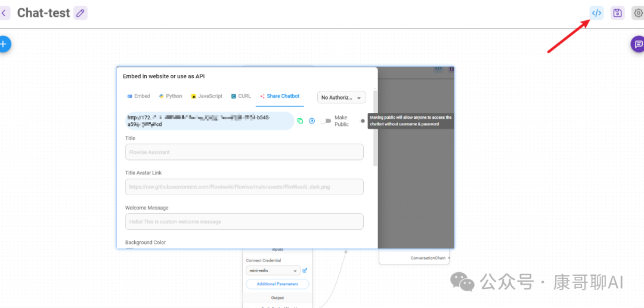This screenshot has height=308, width=644.
Task: Click the Connect Credential label
Action: [x=264, y=260]
